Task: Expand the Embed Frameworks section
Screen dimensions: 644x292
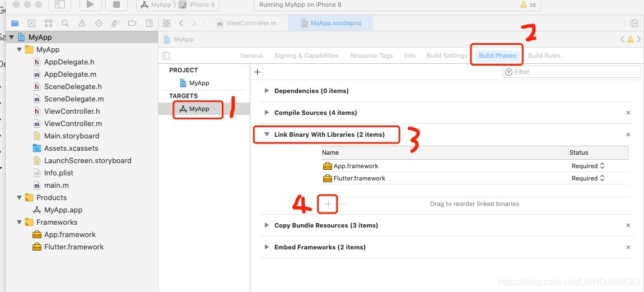Action: [x=267, y=247]
